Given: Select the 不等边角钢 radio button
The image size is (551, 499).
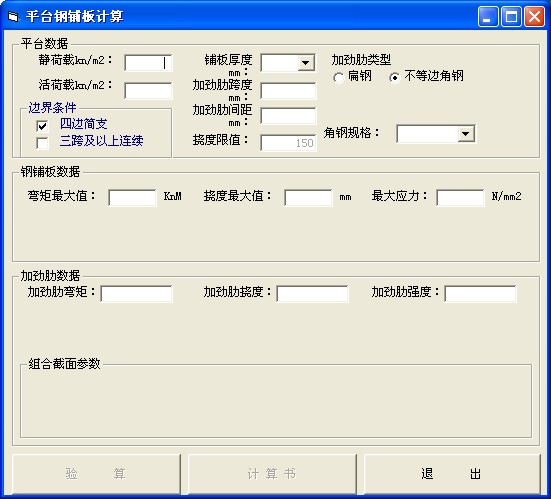Looking at the screenshot, I should point(395,77).
